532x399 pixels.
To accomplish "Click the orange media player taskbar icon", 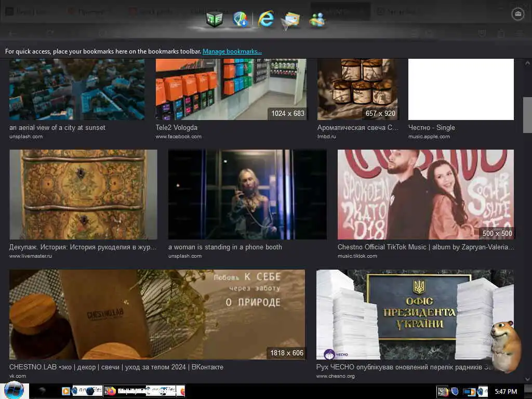I will tap(66, 391).
